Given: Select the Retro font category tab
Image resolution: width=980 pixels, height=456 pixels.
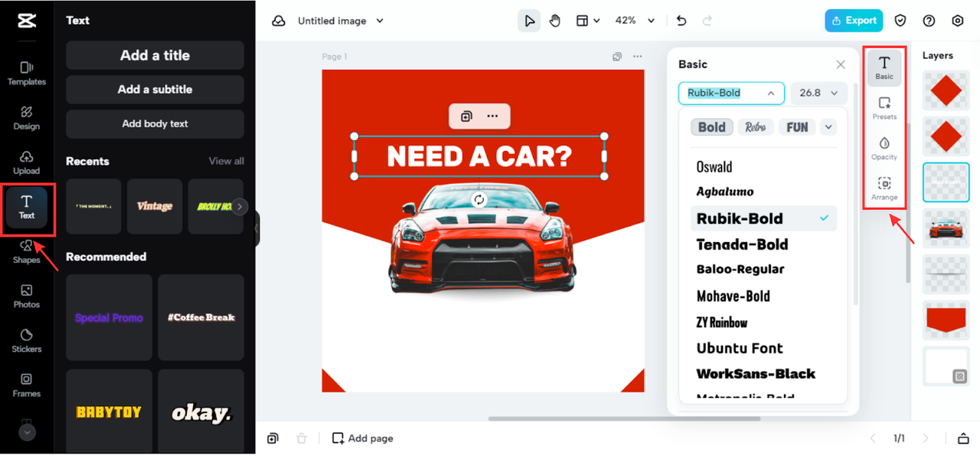Looking at the screenshot, I should tap(756, 127).
